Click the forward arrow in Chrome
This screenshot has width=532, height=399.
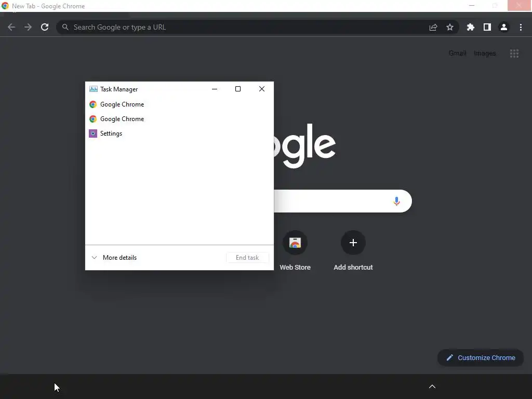(28, 27)
